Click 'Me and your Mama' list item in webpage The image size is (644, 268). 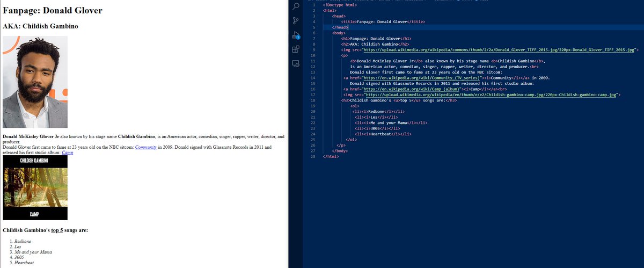click(x=32, y=252)
